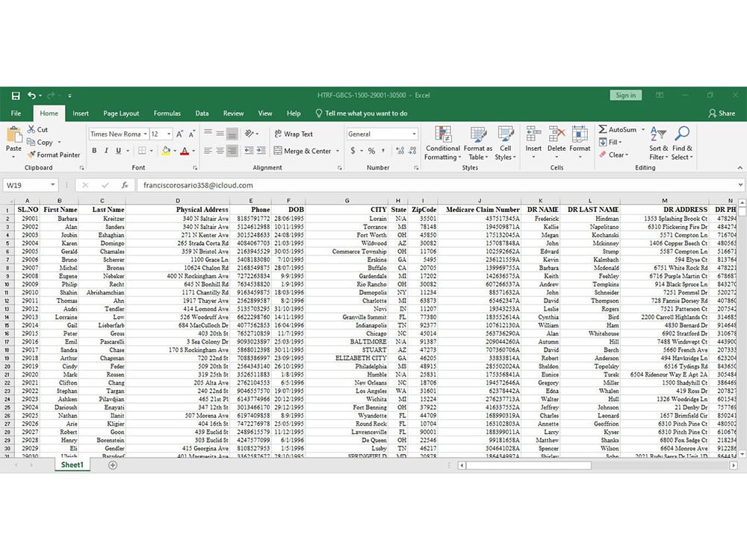Click the Undo arrow icon

[x=31, y=96]
